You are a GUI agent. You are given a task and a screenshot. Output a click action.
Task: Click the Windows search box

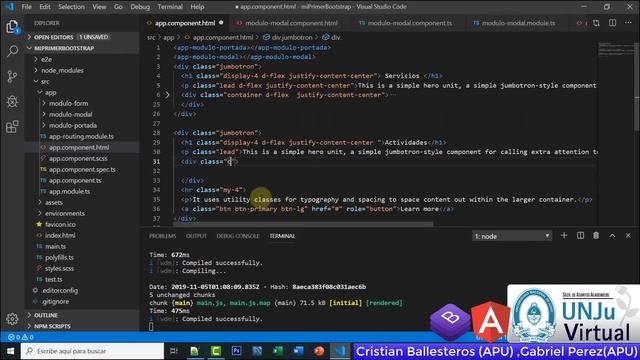(x=93, y=351)
